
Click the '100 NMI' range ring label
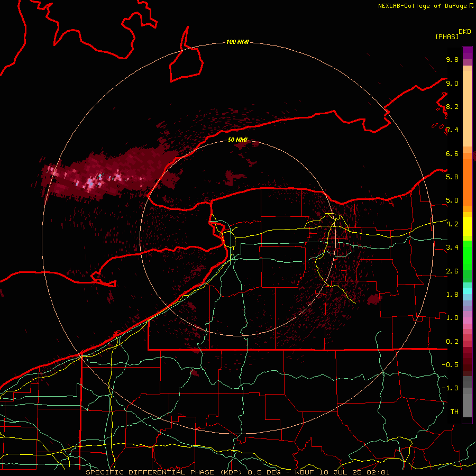tap(237, 42)
